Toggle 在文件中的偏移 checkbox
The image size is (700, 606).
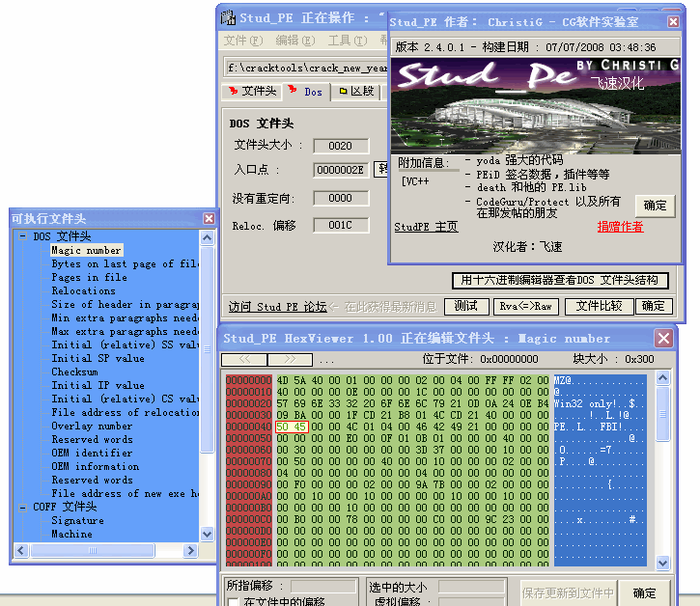233,602
